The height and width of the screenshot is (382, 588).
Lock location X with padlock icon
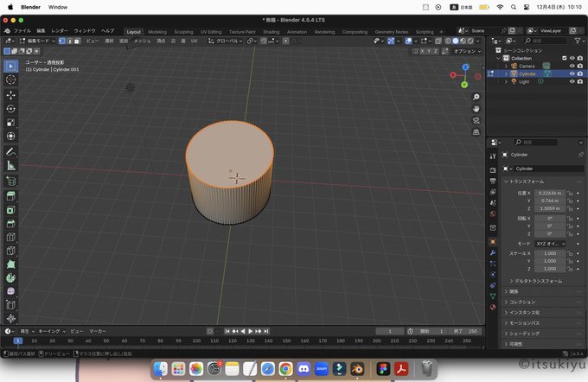(570, 193)
